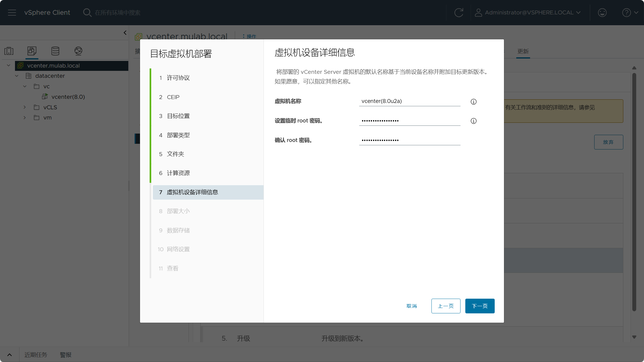644x362 pixels.
Task: Select current step 7 虚拟机设备详细信息
Action: click(208, 192)
